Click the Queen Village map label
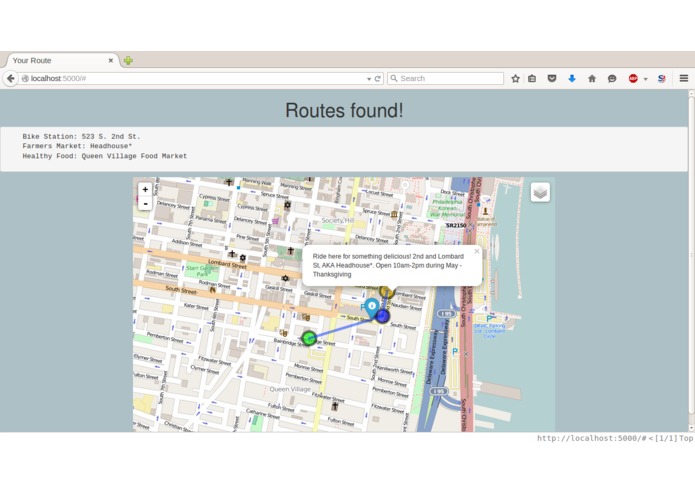This screenshot has width=695, height=494. coord(290,389)
